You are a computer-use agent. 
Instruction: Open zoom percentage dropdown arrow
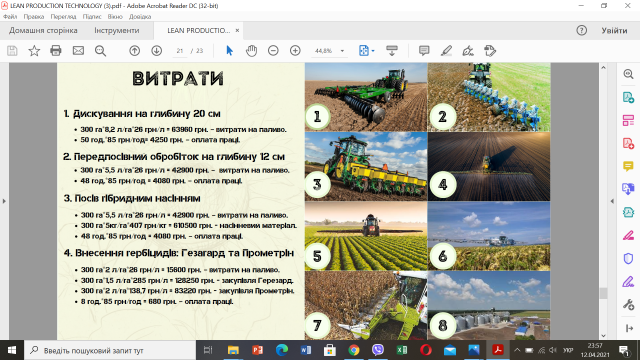click(x=342, y=51)
